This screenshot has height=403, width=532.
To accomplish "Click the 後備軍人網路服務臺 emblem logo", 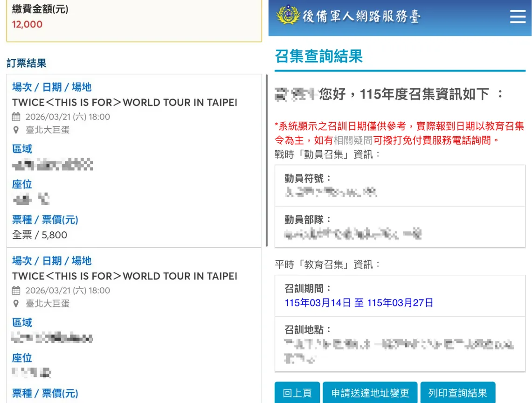I will point(290,17).
